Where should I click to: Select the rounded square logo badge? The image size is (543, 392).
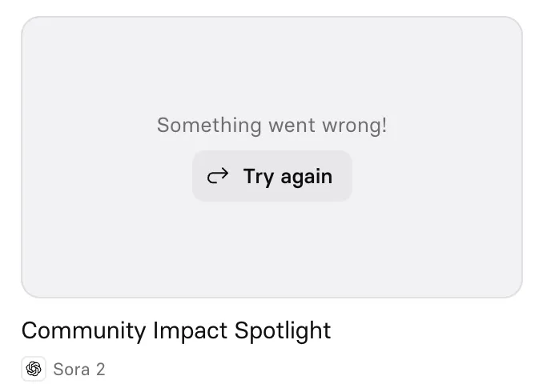tap(34, 369)
